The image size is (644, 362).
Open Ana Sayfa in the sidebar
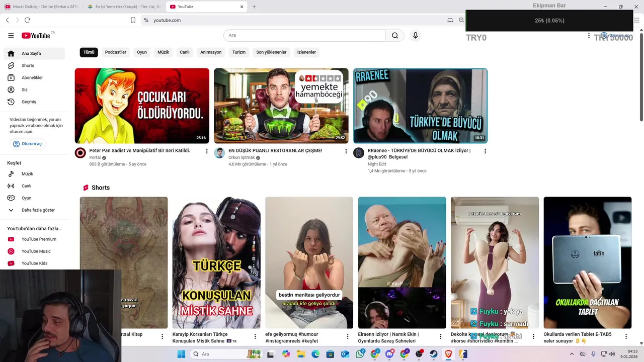point(34,53)
